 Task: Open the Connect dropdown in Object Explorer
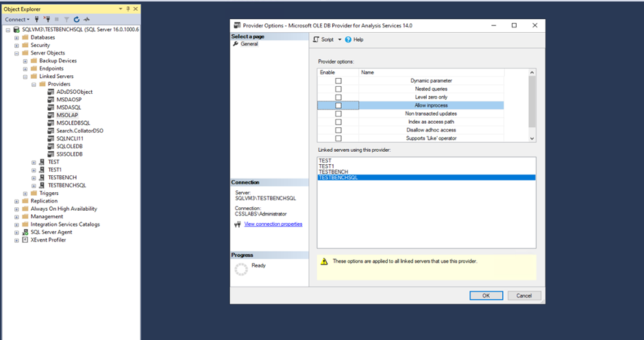coord(17,19)
